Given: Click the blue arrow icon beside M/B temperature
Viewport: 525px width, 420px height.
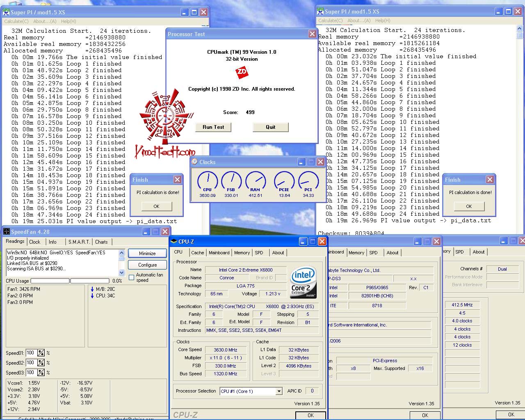Looking at the screenshot, I should tap(92, 289).
